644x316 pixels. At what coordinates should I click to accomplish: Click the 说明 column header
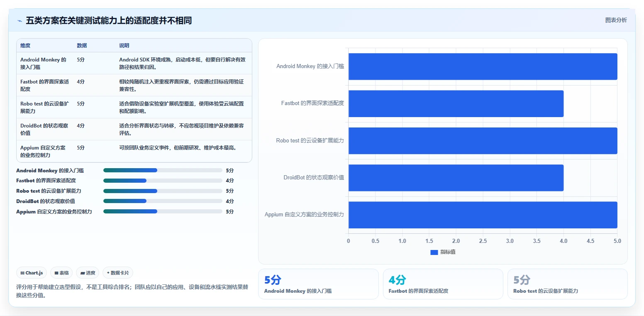[124, 46]
